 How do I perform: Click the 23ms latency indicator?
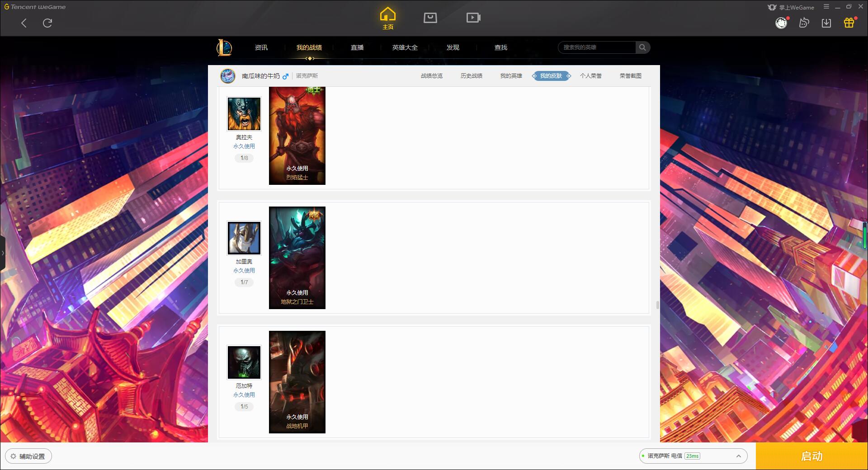[x=692, y=456]
